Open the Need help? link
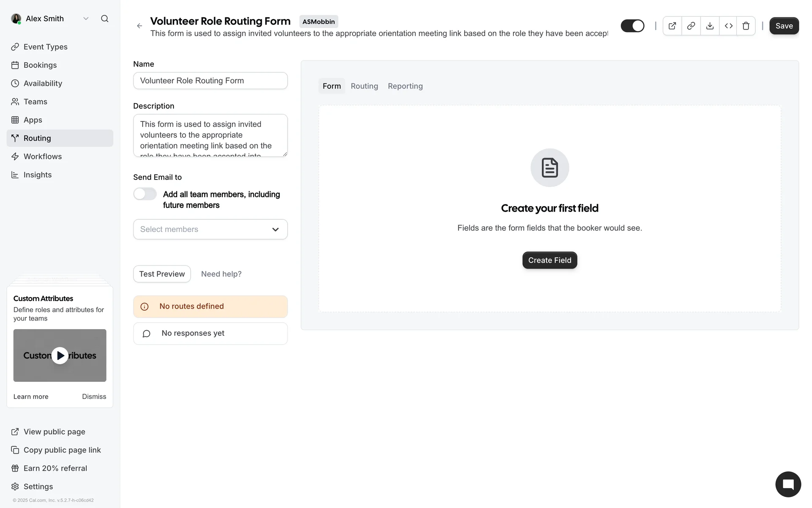 point(221,274)
